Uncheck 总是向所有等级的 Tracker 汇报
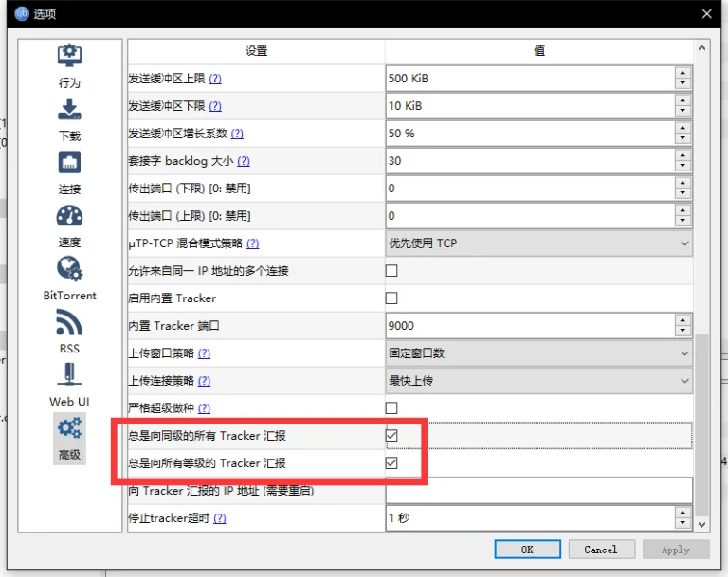This screenshot has width=728, height=577. [391, 462]
